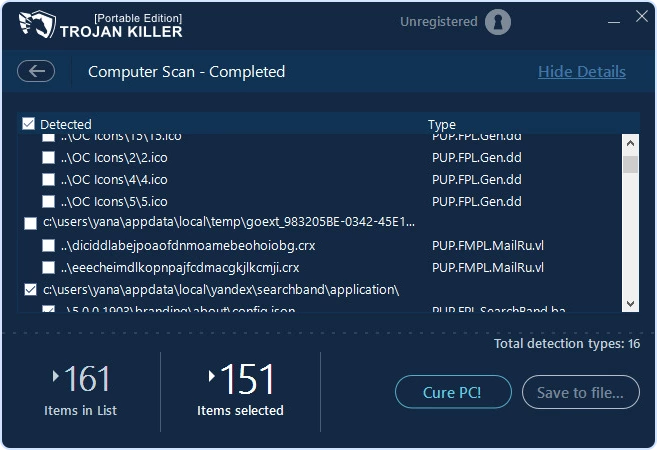Expand the 161 Items in List arrow
The width and height of the screenshot is (657, 450).
pos(55,376)
